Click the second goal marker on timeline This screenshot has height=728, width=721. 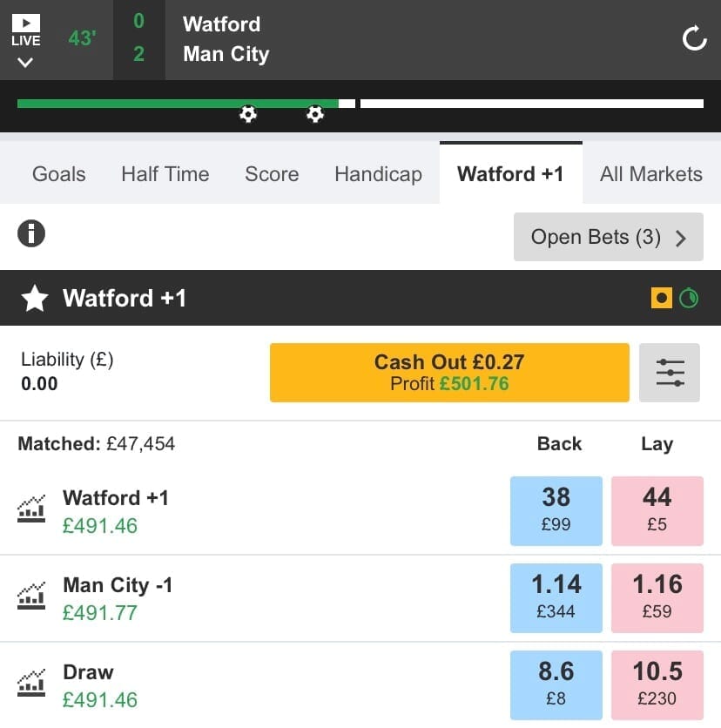[x=314, y=114]
